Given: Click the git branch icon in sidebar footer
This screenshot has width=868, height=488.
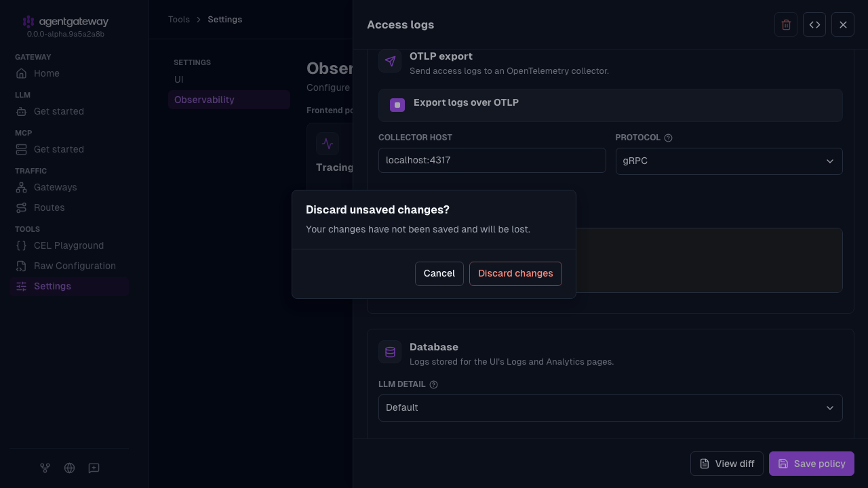Looking at the screenshot, I should [x=45, y=468].
